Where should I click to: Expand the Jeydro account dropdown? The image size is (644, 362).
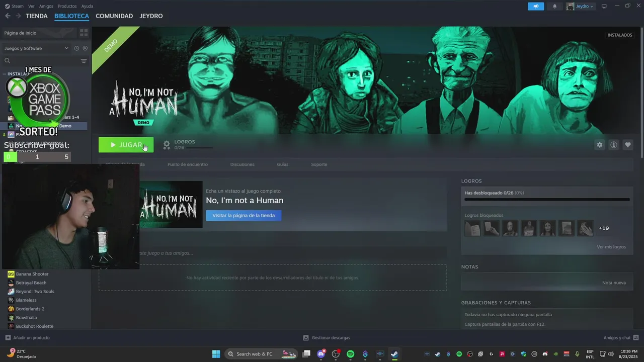pos(580,6)
